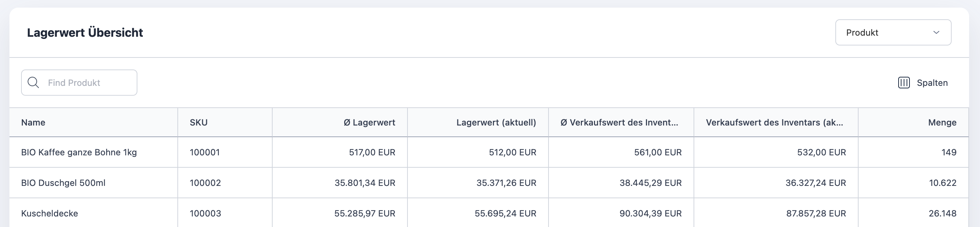980x227 pixels.
Task: Click the Verkaufswert des Inventars (aktuell) header
Action: click(x=774, y=123)
